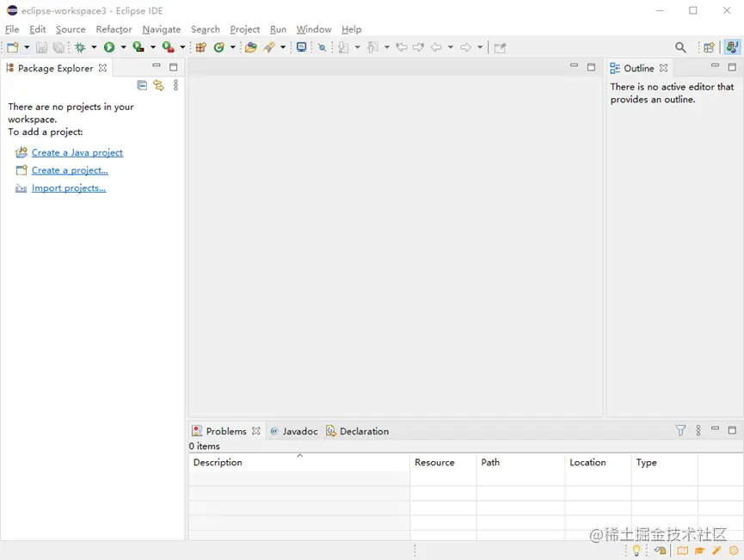
Task: Open the Search toolbar dropdown arrow
Action: 283,47
